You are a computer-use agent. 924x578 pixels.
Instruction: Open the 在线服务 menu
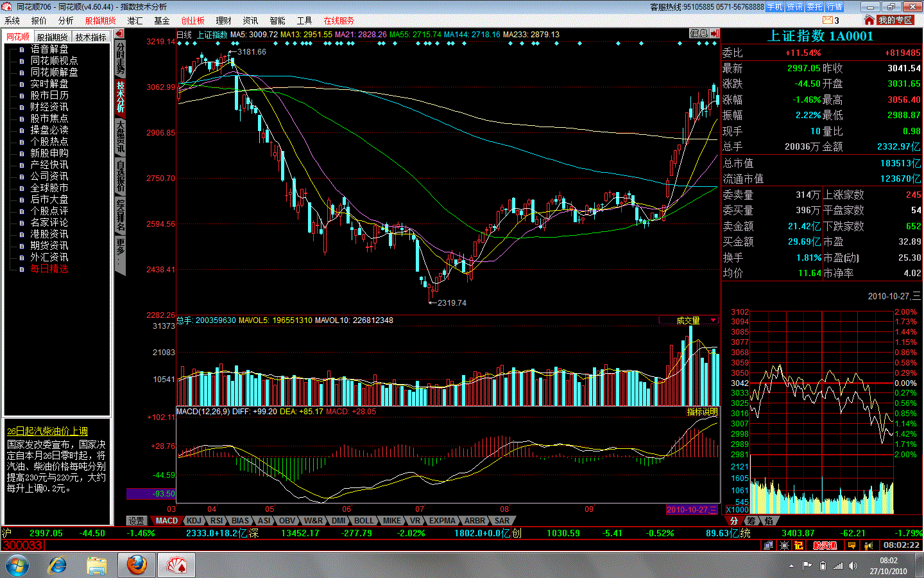(x=339, y=21)
